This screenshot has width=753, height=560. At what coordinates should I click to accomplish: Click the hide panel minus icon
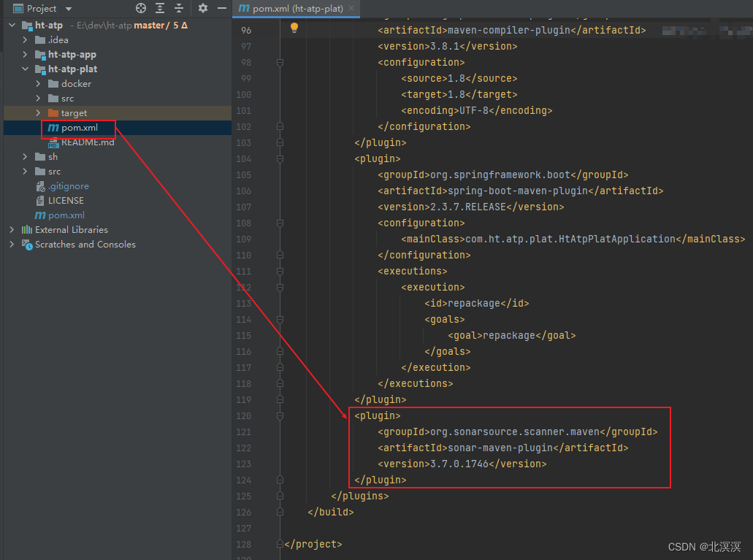pyautogui.click(x=221, y=9)
